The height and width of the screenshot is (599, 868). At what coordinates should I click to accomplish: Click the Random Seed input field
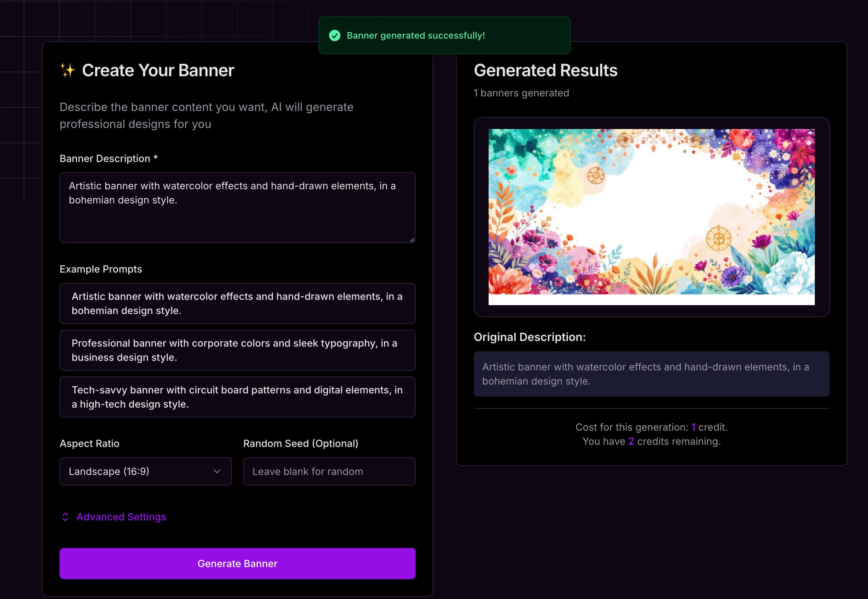(x=329, y=471)
